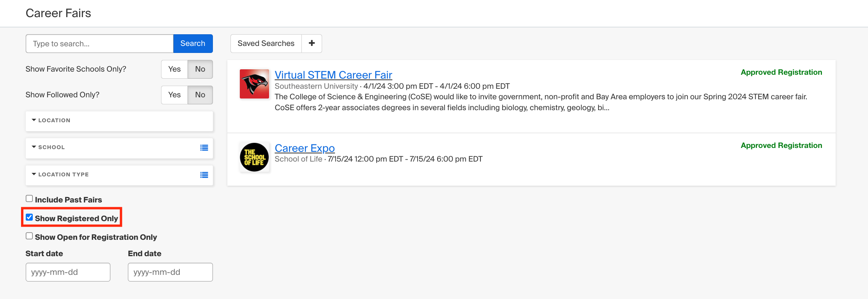
Task: Open the Location Type filter list icon
Action: 204,175
